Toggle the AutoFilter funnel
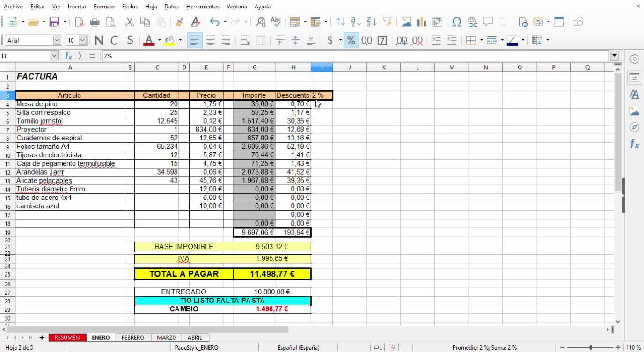The width and height of the screenshot is (644, 352). coord(387,22)
